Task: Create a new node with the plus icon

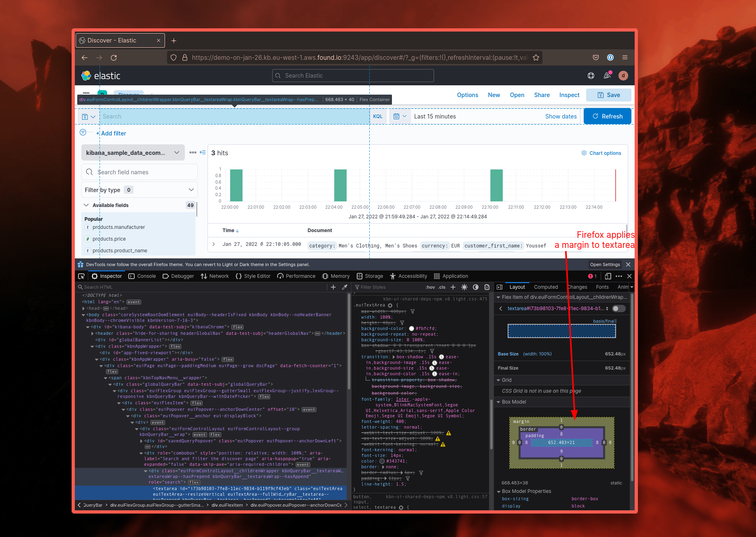Action: [333, 287]
